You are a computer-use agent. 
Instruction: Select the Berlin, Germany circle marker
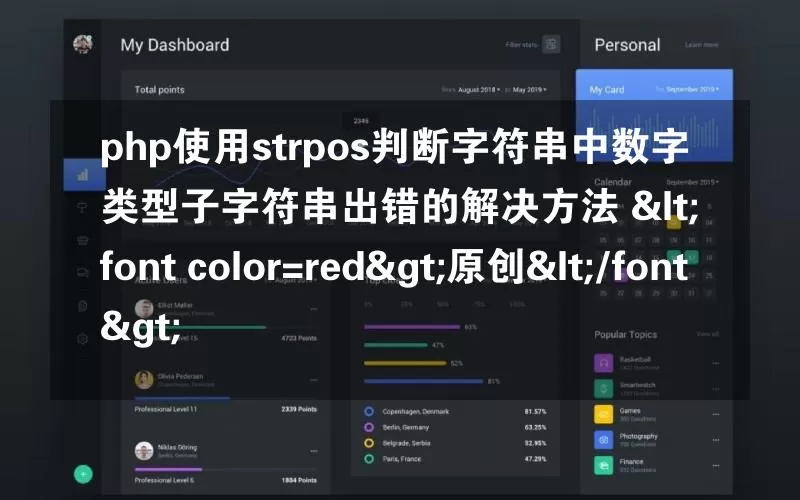[x=369, y=427]
